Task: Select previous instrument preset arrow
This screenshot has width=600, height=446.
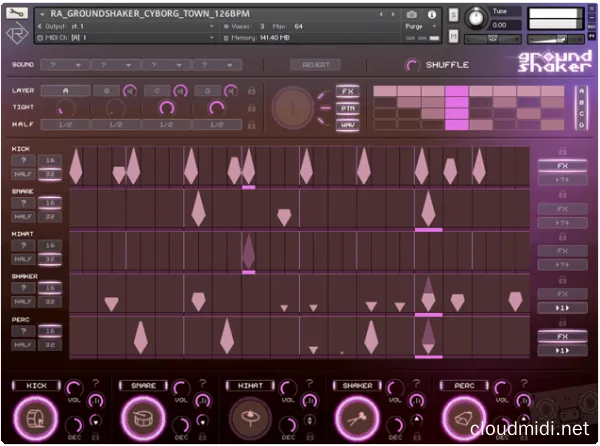Action: [381, 15]
